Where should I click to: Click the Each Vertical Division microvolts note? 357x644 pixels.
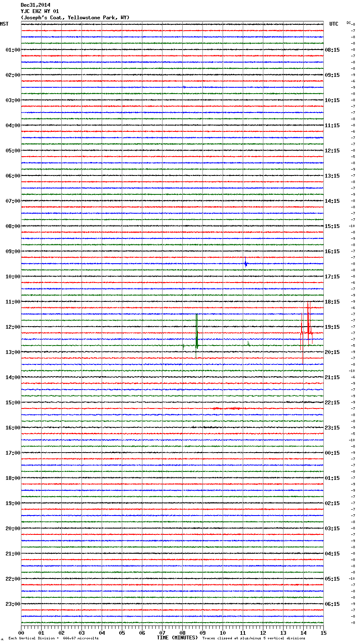pos(54,638)
